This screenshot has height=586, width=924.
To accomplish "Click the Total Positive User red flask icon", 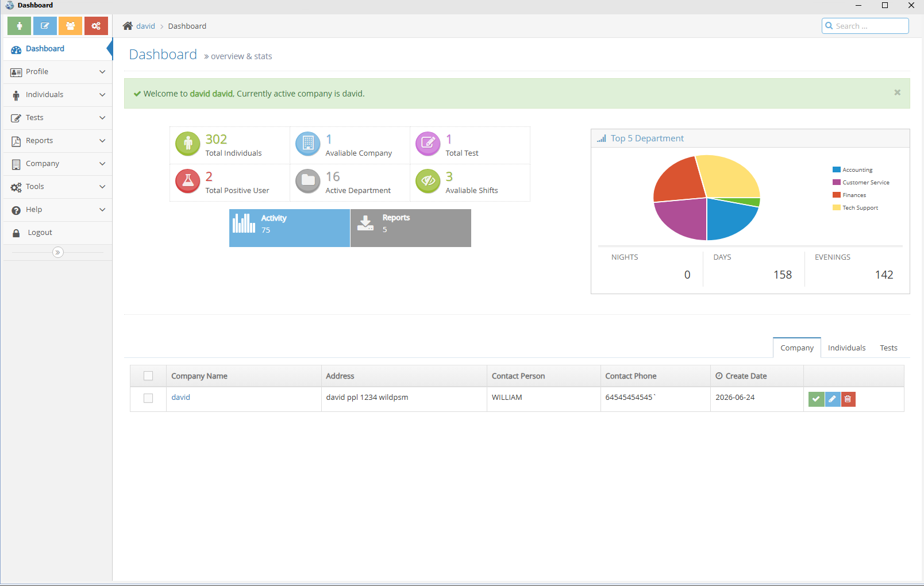I will [x=187, y=181].
